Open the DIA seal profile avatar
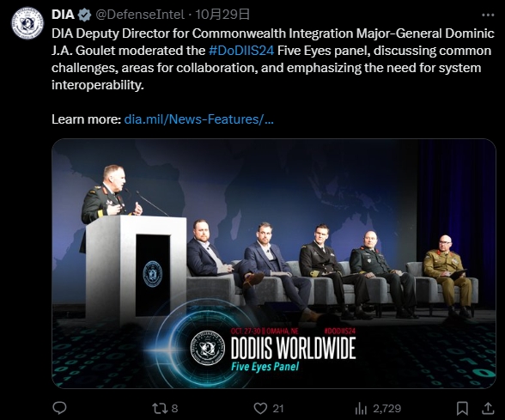 [x=27, y=23]
